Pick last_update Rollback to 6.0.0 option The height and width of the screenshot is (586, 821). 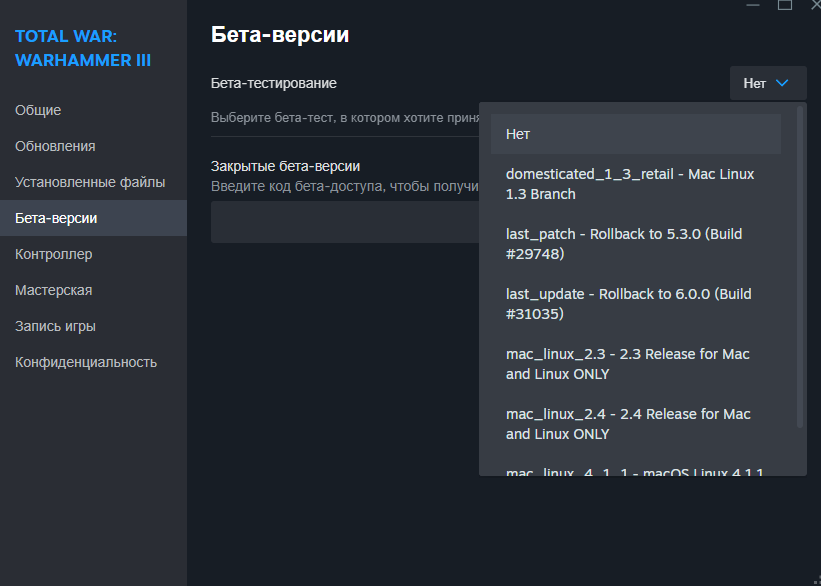pyautogui.click(x=636, y=304)
